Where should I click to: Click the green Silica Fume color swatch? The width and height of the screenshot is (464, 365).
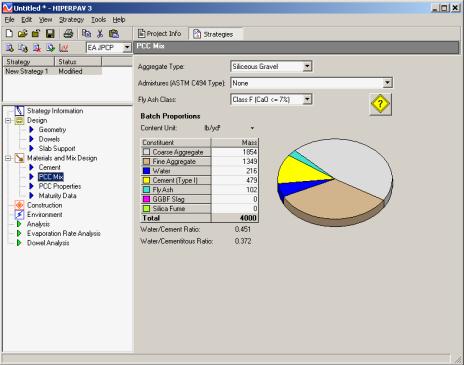[146, 208]
